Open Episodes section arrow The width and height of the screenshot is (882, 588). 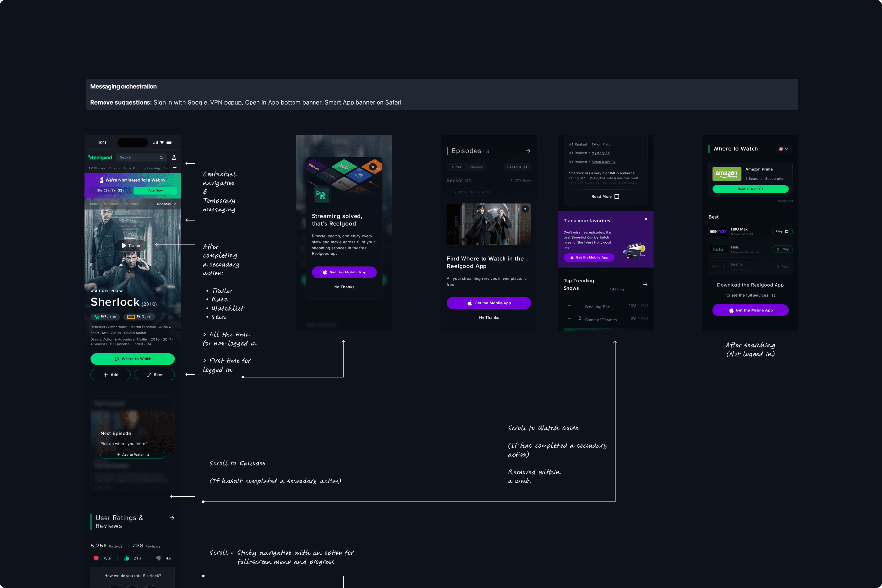pyautogui.click(x=528, y=151)
